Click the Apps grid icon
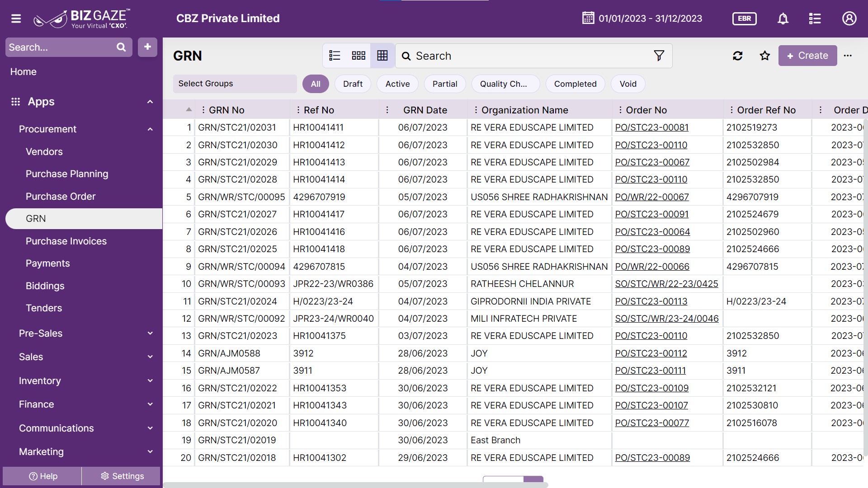Screen dimensions: 868x488 (x=16, y=102)
